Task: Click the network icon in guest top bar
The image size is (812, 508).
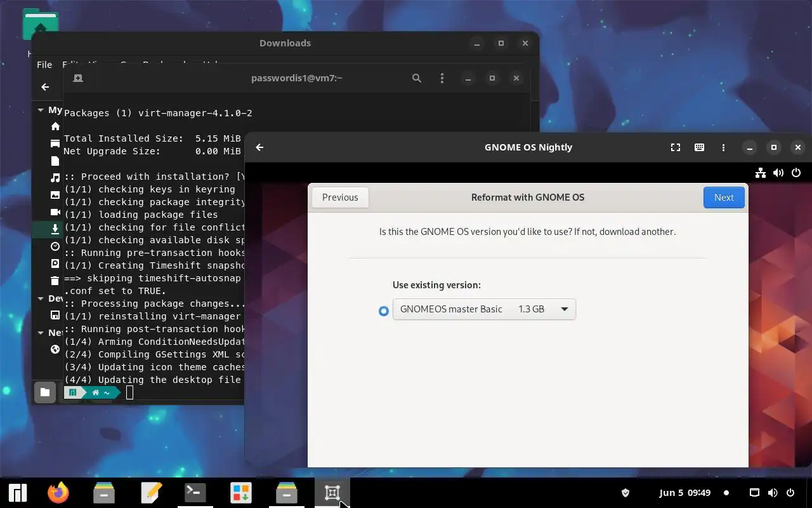Action: pyautogui.click(x=761, y=173)
